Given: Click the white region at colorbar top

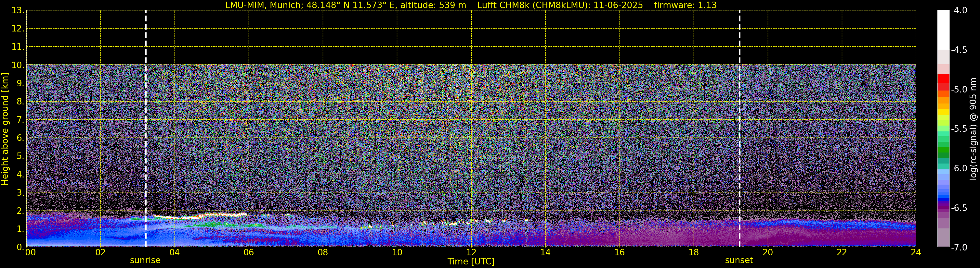Looking at the screenshot, I should pos(944,30).
